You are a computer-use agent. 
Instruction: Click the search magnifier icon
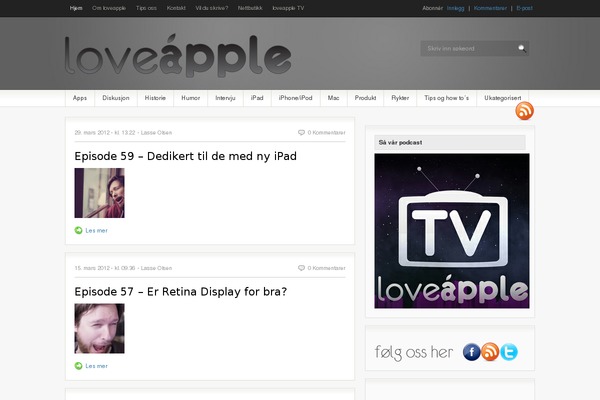coord(522,48)
